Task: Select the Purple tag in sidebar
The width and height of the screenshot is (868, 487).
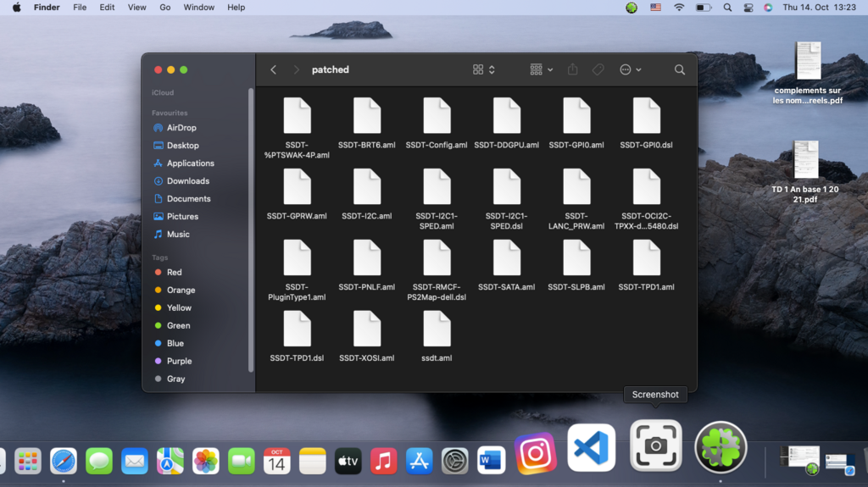Action: point(179,361)
